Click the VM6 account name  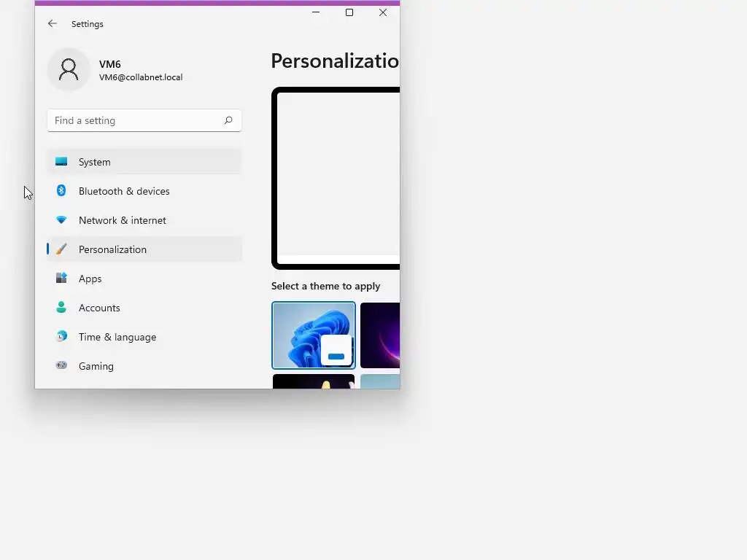click(x=110, y=64)
